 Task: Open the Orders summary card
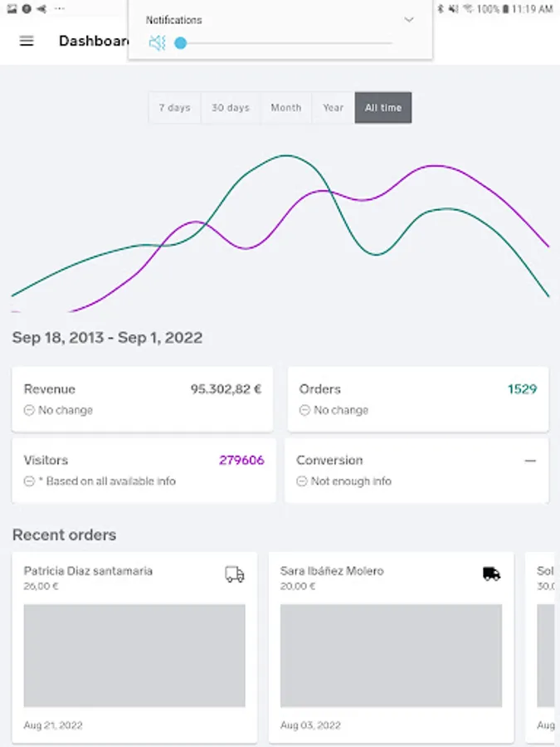pyautogui.click(x=417, y=399)
